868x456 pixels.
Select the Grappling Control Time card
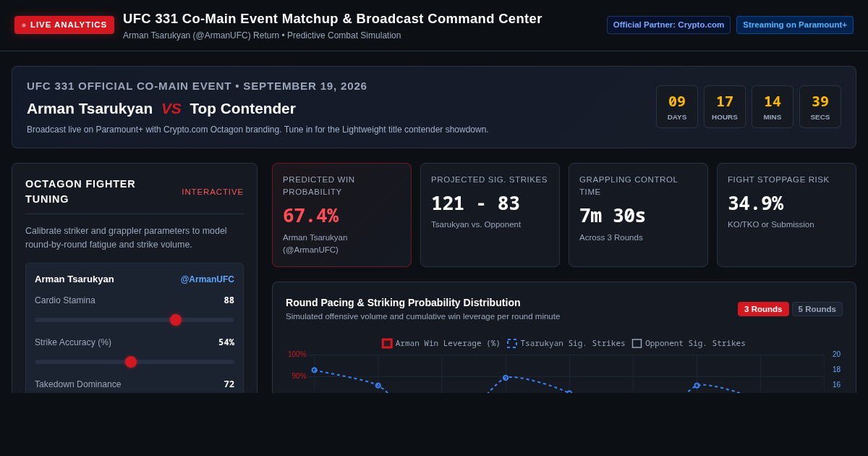tap(638, 215)
